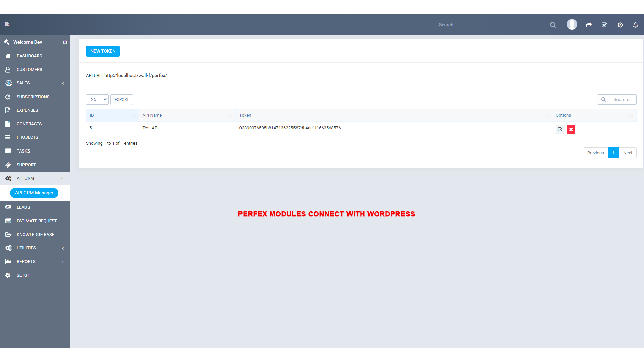This screenshot has height=362, width=644.
Task: Select API CRM Manager submenu item
Action: coord(34,193)
